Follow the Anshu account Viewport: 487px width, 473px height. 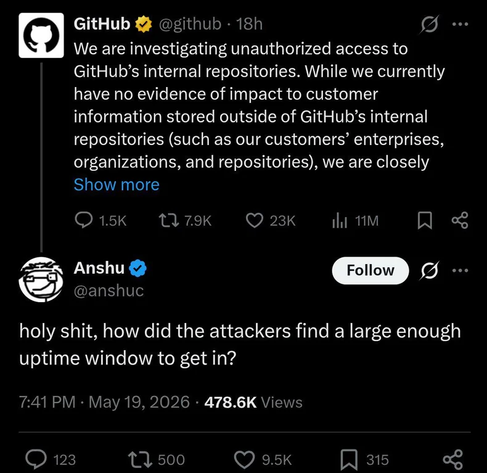tap(370, 270)
